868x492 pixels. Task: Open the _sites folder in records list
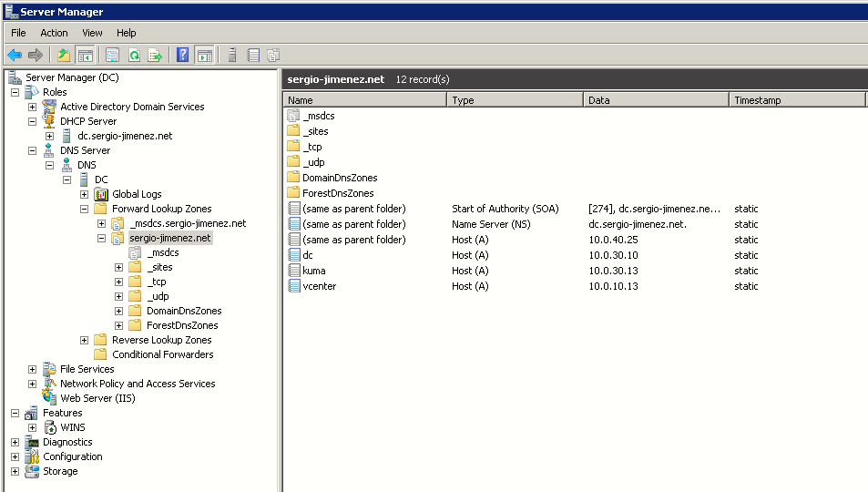click(315, 131)
